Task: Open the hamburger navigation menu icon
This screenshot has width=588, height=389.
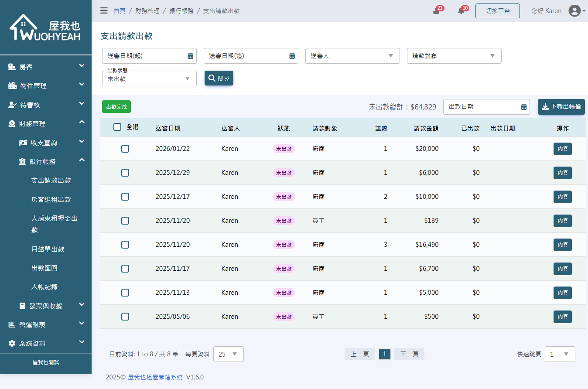Action: click(104, 10)
